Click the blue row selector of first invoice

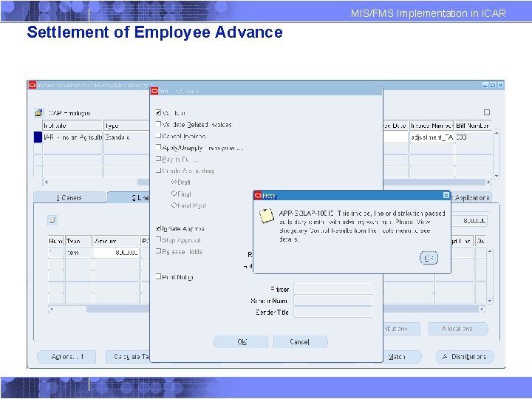38,137
